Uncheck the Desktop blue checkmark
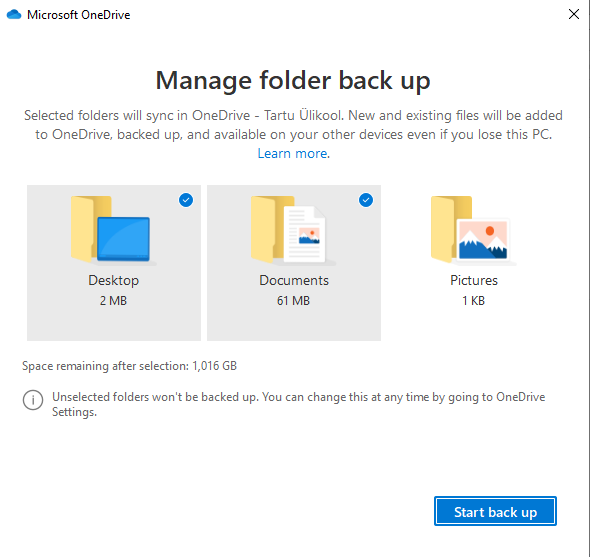Screen dimensions: 590x557 tap(186, 200)
